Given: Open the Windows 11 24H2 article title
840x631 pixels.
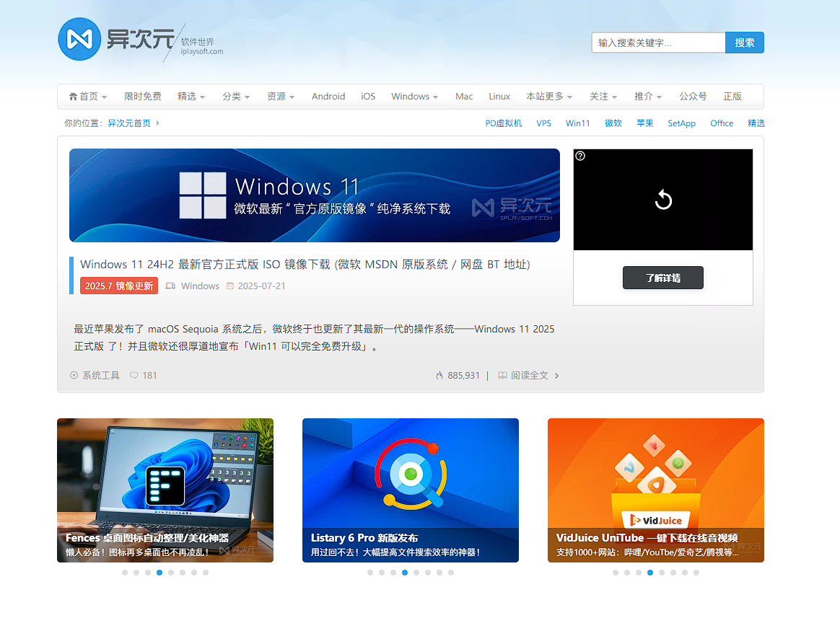Looking at the screenshot, I should pyautogui.click(x=305, y=265).
